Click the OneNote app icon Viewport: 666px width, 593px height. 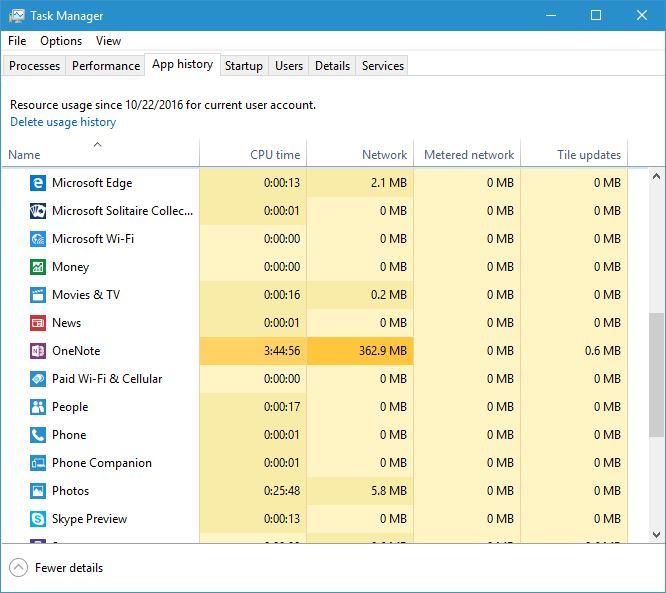38,351
